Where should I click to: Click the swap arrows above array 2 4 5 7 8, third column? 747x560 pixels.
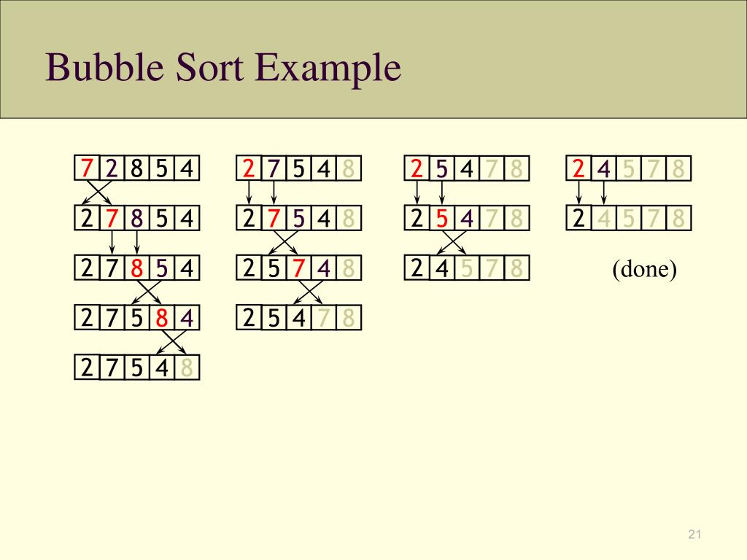click(452, 244)
